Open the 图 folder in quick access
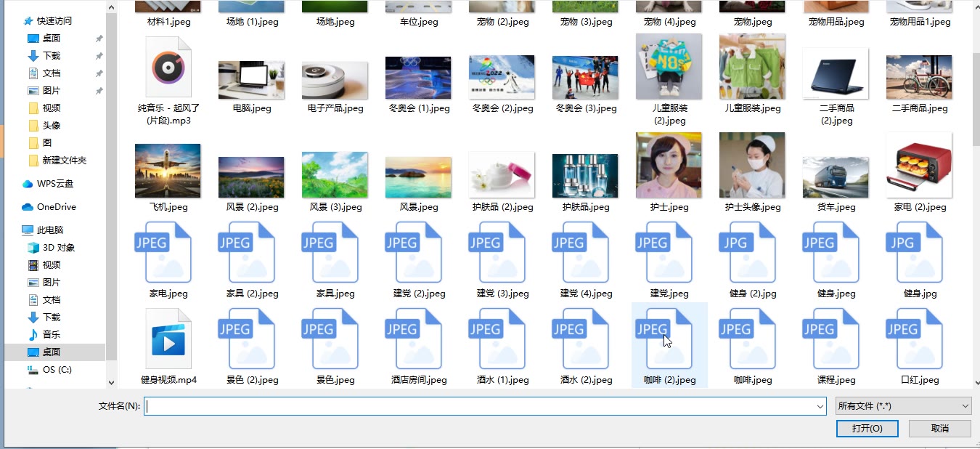This screenshot has width=980, height=449. [x=39, y=143]
